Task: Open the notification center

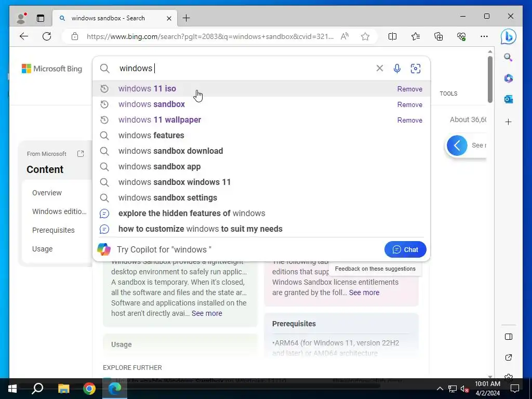Action: 515,389
